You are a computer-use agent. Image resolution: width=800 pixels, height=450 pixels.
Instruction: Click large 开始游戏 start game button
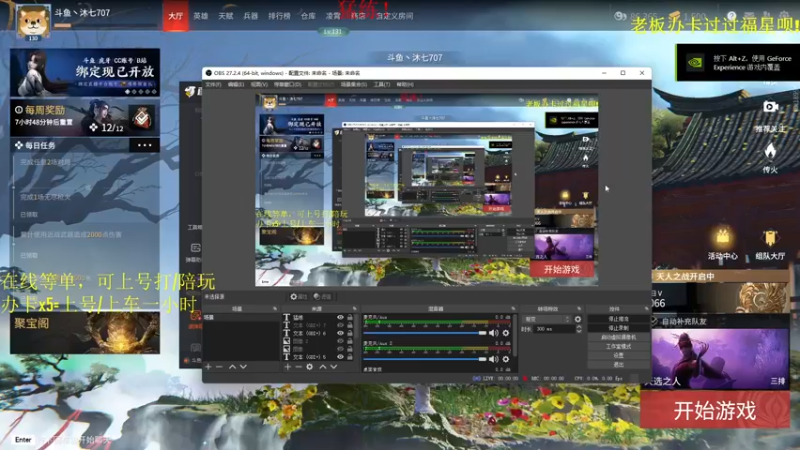click(x=715, y=411)
